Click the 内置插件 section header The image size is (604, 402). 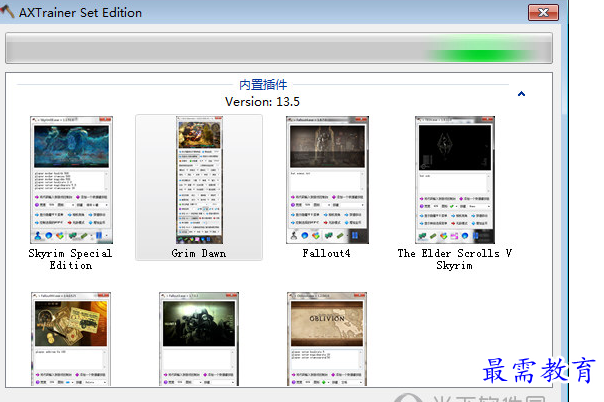(x=263, y=84)
